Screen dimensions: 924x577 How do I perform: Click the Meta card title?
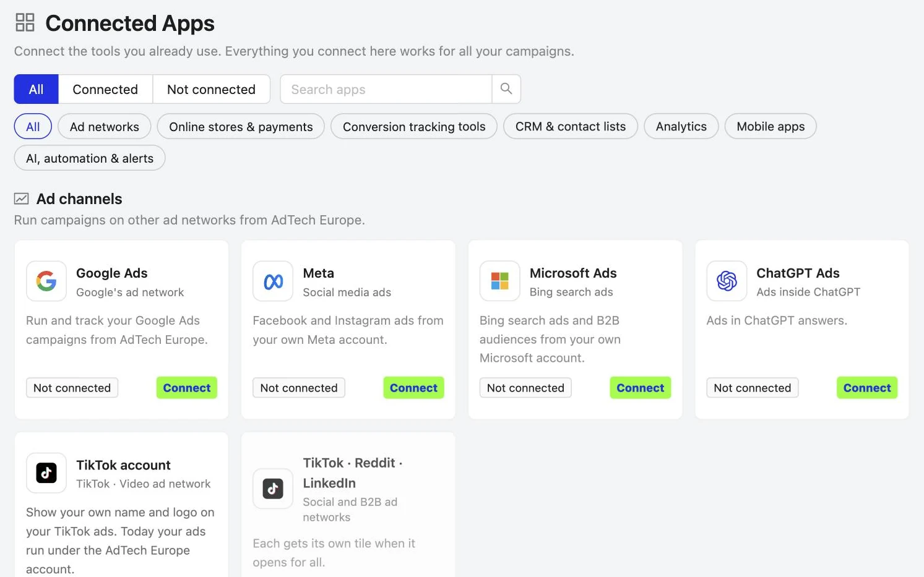pos(319,273)
